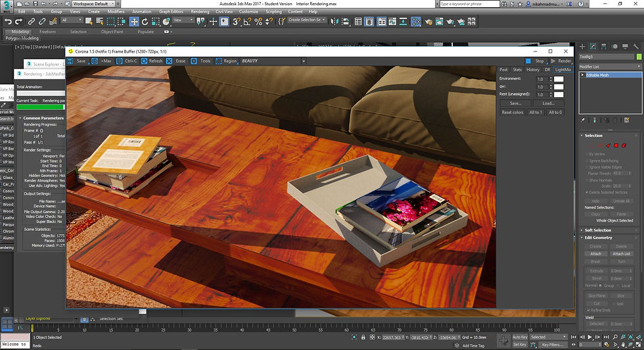Toggle the 3D Snaps icon
Image resolution: width=644 pixels, height=350 pixels.
coord(236,22)
